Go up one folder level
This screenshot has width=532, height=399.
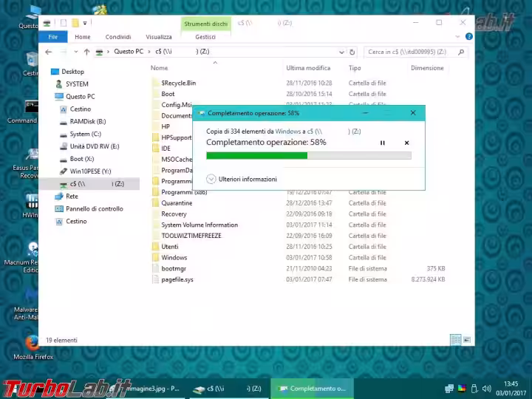point(87,52)
